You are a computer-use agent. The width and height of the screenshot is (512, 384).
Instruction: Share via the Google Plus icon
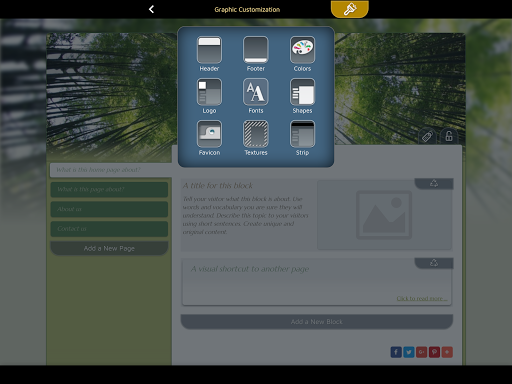421,352
